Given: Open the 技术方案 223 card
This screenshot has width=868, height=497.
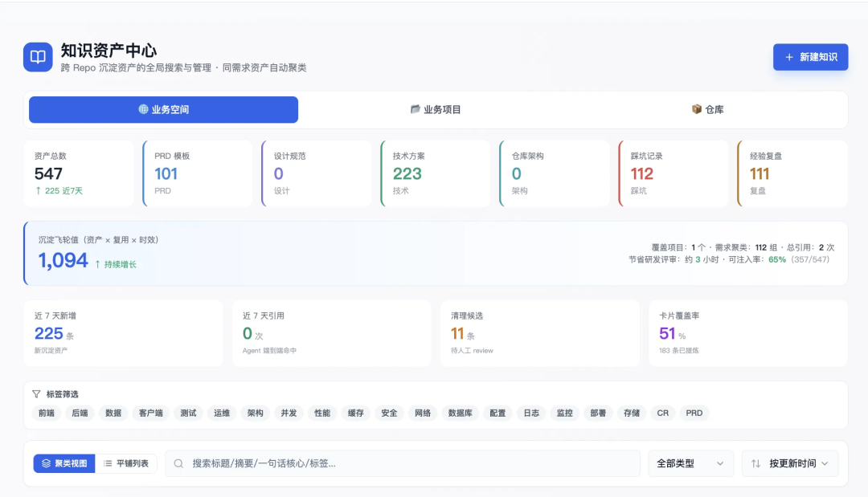Looking at the screenshot, I should [436, 173].
